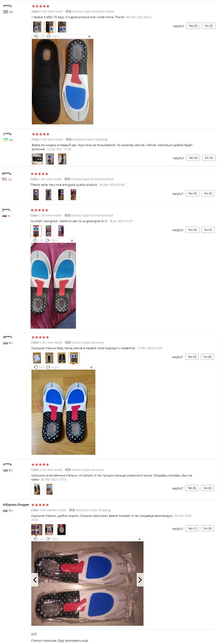
Task: Open third thumbnail in P***o's review
Action: click(62, 27)
